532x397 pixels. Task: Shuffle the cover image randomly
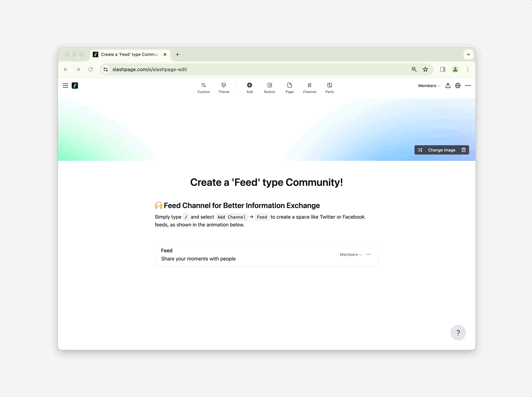coord(420,150)
